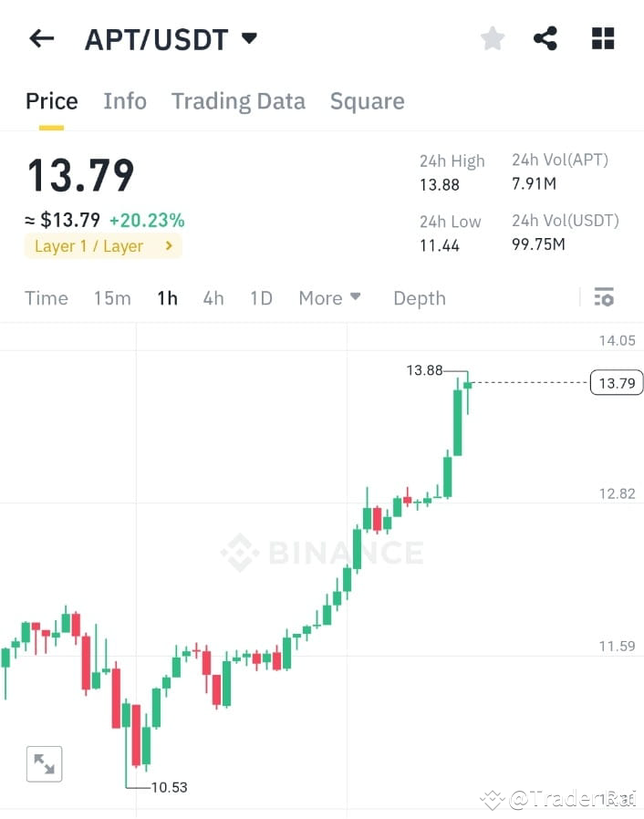Select the Price tab
Image resolution: width=644 pixels, height=819 pixels.
pos(51,101)
